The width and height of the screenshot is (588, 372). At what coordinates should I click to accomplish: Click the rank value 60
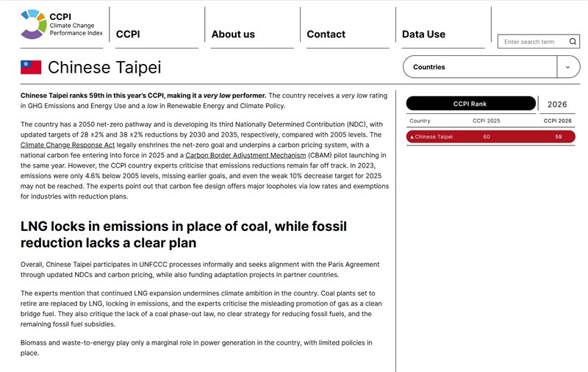tap(487, 137)
